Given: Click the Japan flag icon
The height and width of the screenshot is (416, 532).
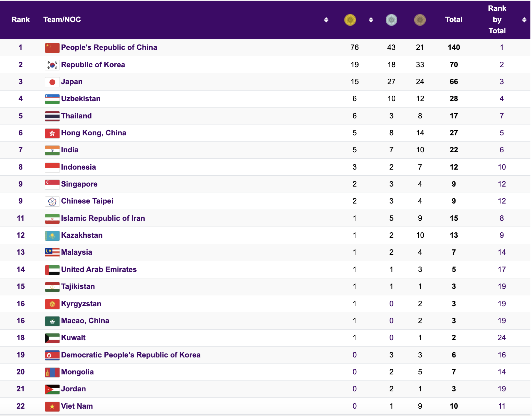Looking at the screenshot, I should click(52, 82).
